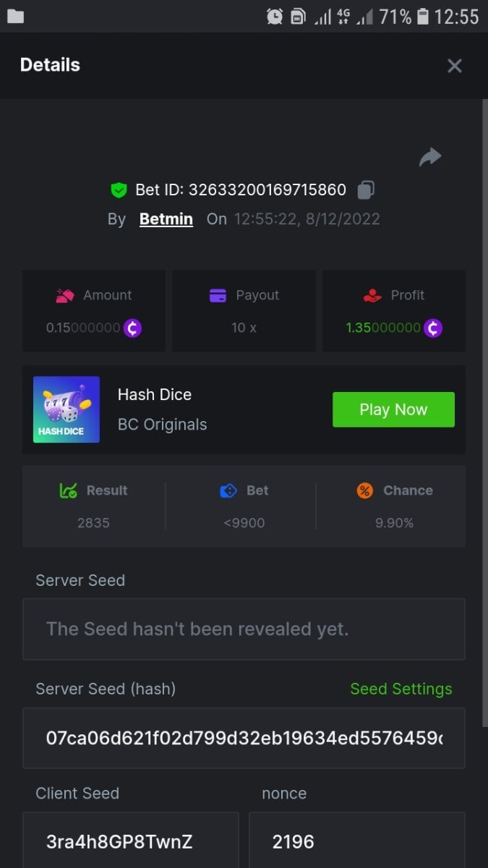Click the blue Bet dice icon

228,490
